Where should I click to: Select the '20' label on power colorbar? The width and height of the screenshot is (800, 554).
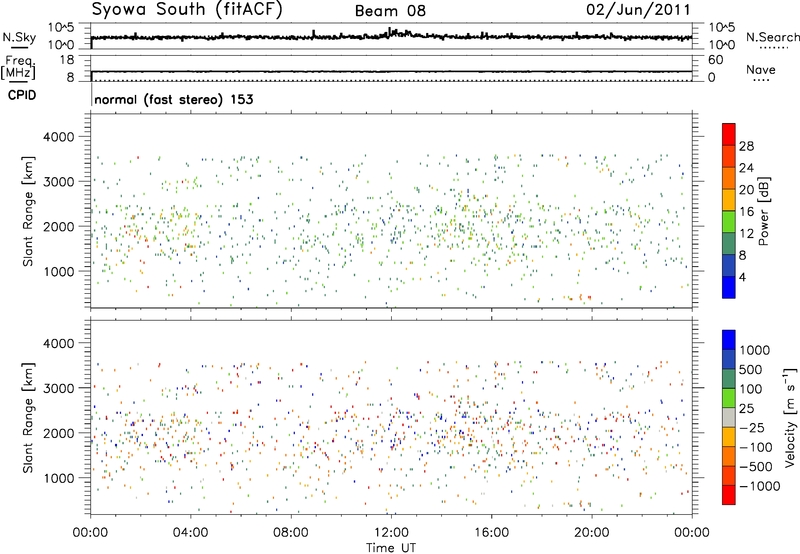click(x=746, y=190)
